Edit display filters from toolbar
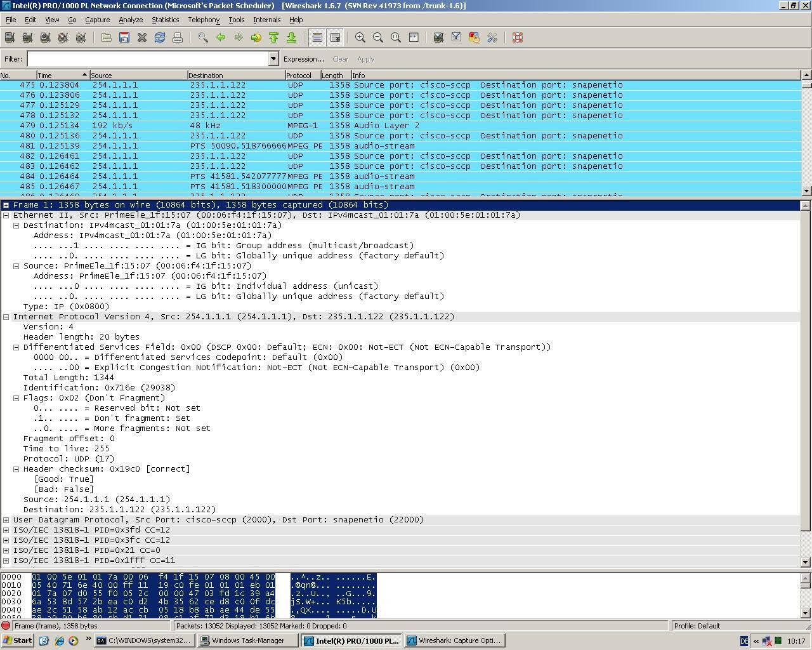The width and height of the screenshot is (812, 650). 456,37
